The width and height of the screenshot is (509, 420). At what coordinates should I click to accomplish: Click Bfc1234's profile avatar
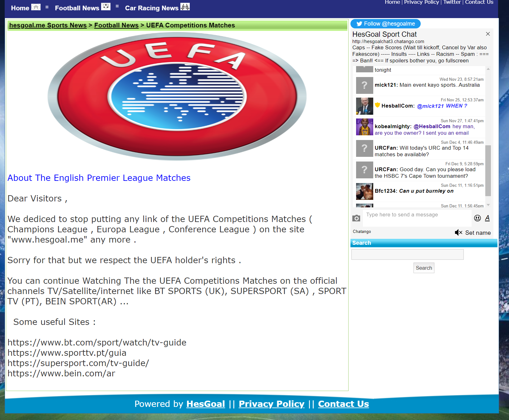[x=365, y=191]
